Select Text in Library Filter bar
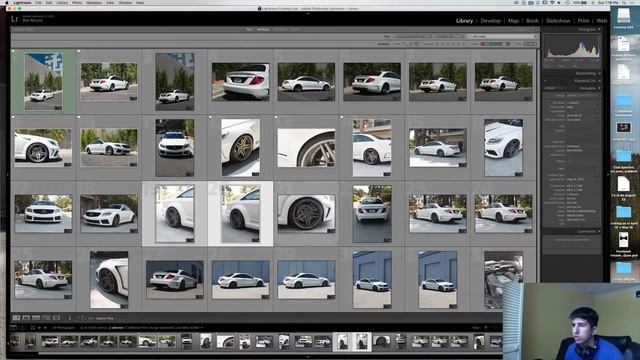 pyautogui.click(x=249, y=29)
